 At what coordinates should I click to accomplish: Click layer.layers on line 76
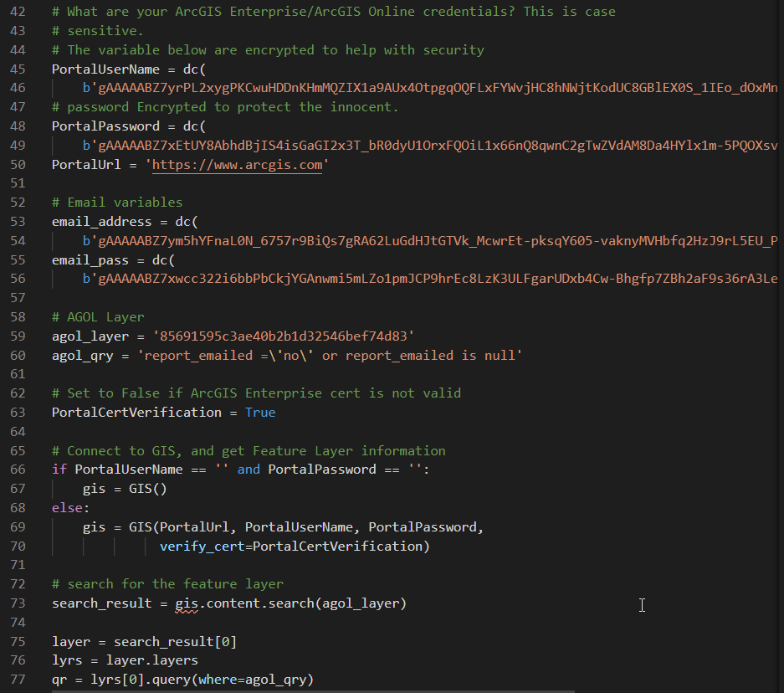pos(152,660)
